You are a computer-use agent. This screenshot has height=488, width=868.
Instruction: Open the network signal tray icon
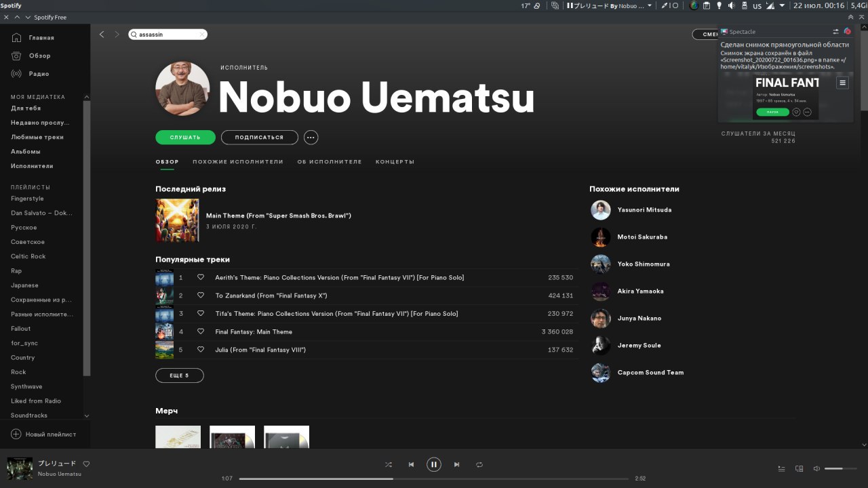pos(770,5)
